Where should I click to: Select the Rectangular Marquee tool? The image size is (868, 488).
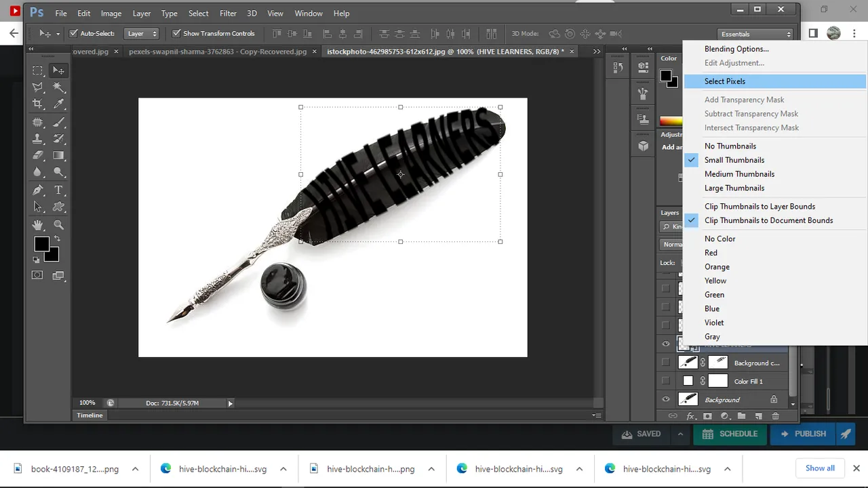click(x=38, y=70)
